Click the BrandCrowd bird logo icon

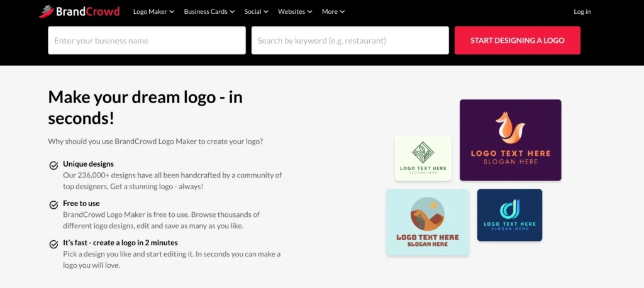tap(47, 11)
